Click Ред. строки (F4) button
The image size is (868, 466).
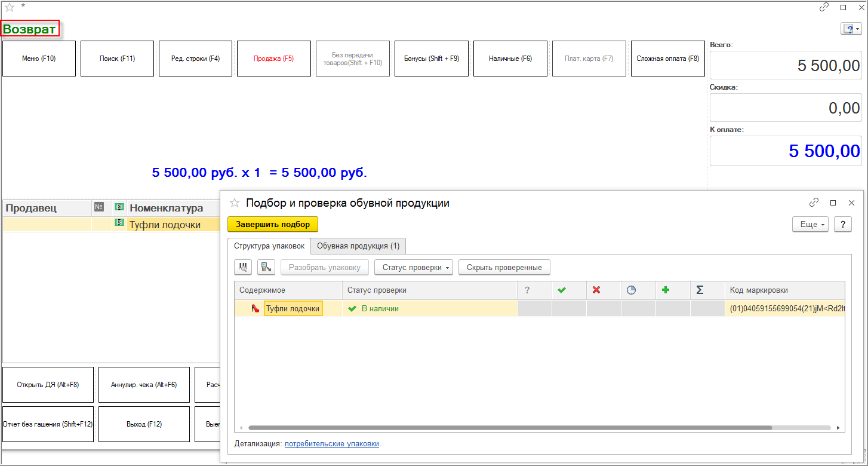coord(195,59)
